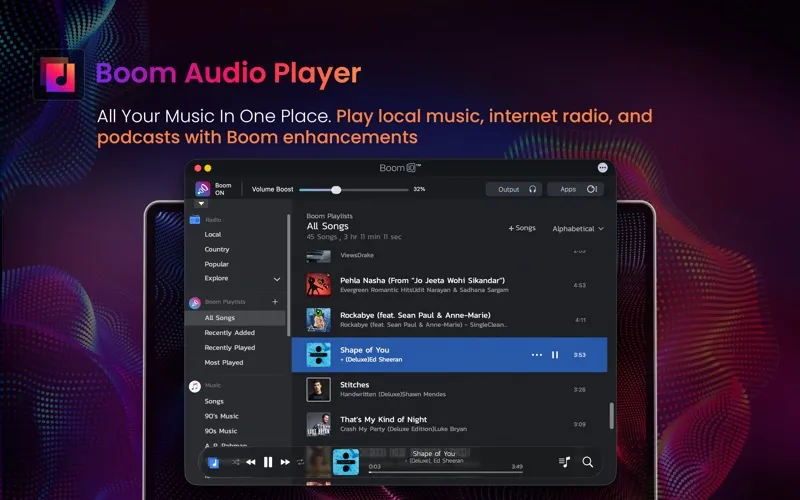Click the sidebar vertical scrollbar
Image resolution: width=800 pixels, height=500 pixels.
point(288,276)
